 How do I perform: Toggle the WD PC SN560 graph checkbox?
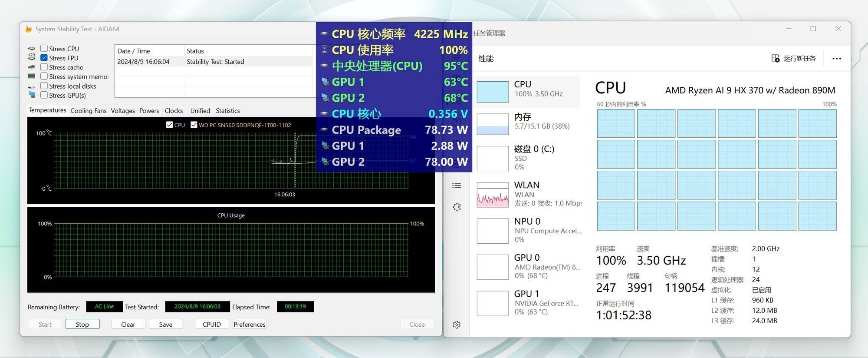[x=194, y=125]
